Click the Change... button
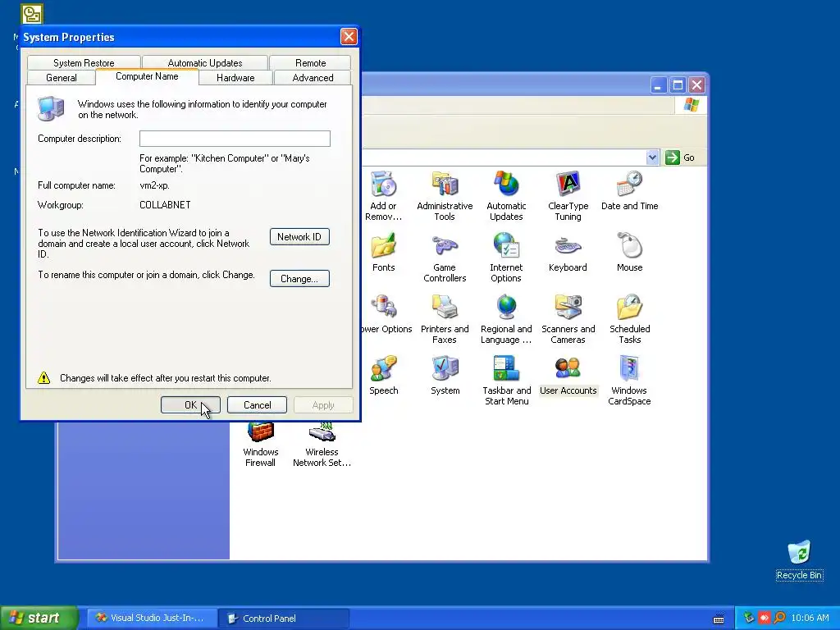This screenshot has height=630, width=840. pos(299,279)
